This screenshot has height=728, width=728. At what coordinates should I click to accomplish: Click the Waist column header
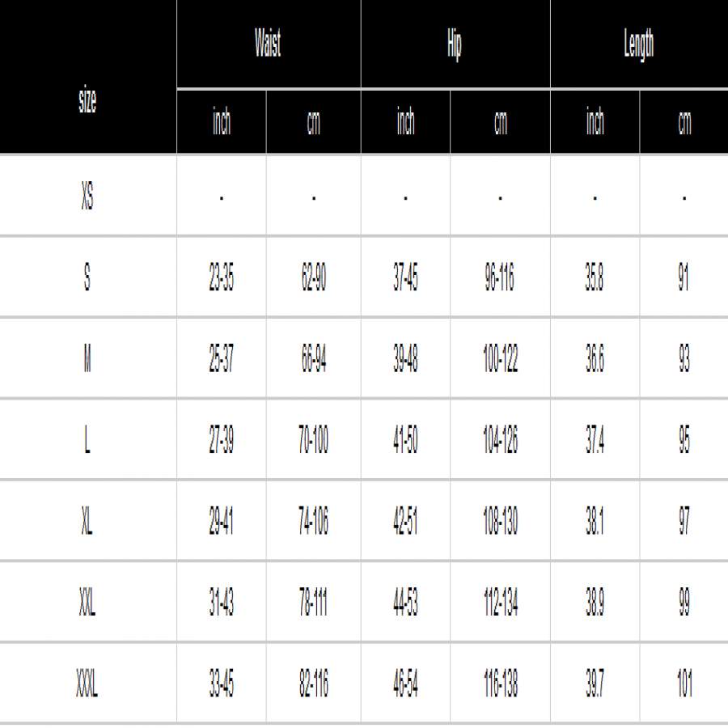(268, 44)
